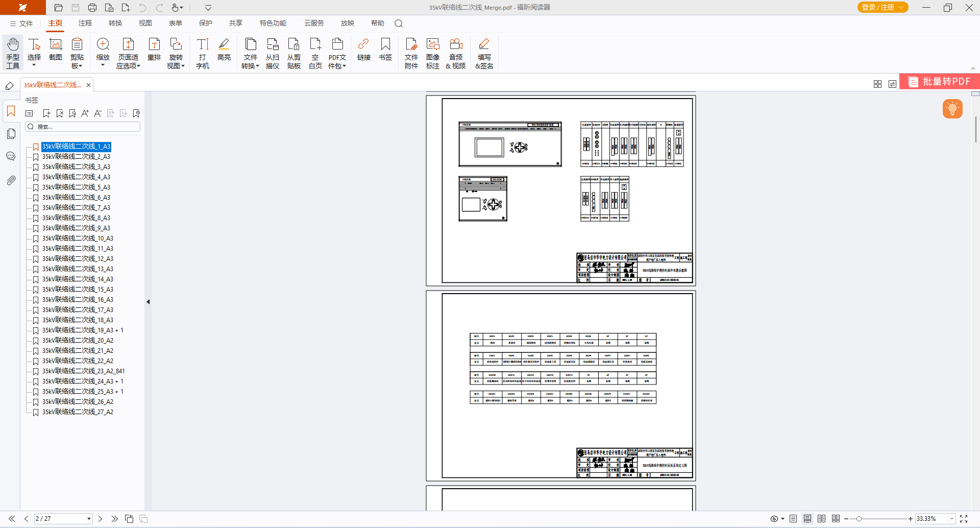Select the Hand tool (手型工具)
Screen dimensions: 980x528
pyautogui.click(x=13, y=52)
